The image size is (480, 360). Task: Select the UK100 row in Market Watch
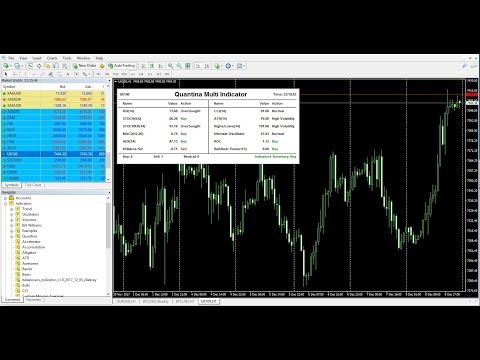pyautogui.click(x=53, y=154)
